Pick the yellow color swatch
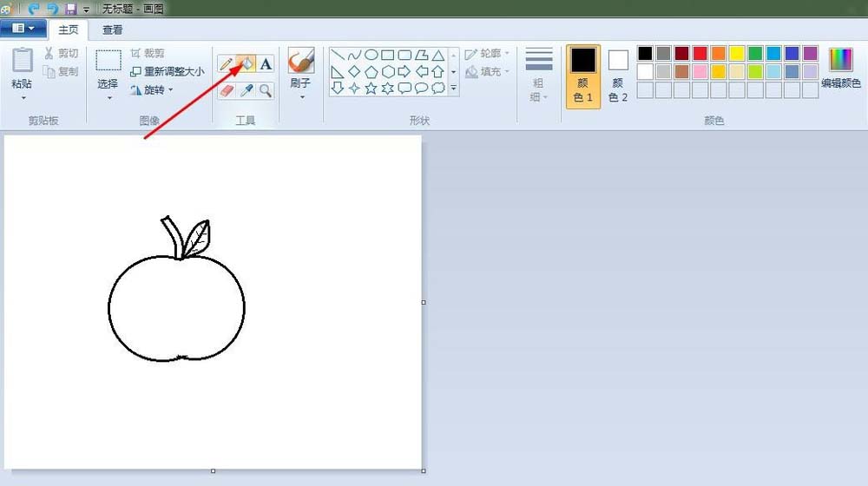Viewport: 868px width, 486px height. pyautogui.click(x=737, y=53)
